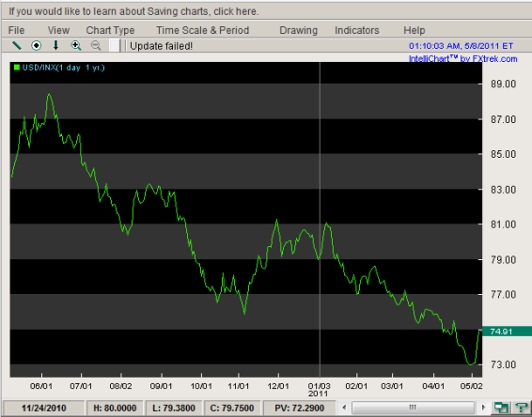Click the PV: 72.2900 value
The width and height of the screenshot is (532, 417).
299,408
